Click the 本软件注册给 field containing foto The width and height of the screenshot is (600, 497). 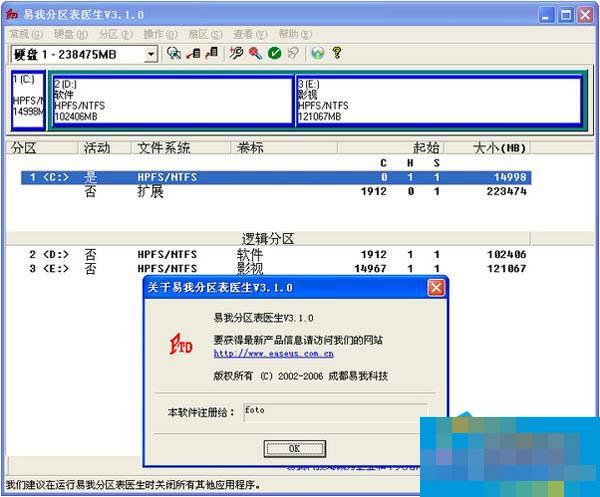335,412
